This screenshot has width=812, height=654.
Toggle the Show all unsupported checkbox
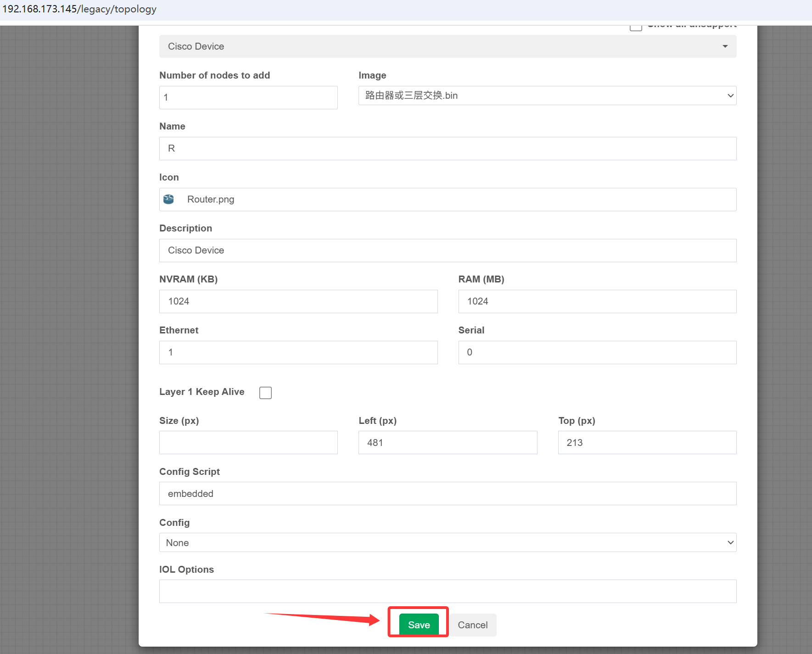tap(635, 28)
